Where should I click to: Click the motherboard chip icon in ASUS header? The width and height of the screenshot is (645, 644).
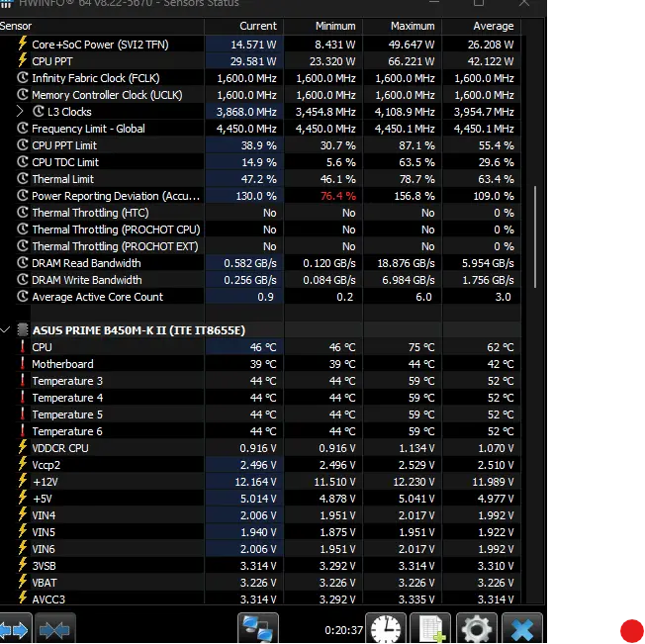coord(23,329)
